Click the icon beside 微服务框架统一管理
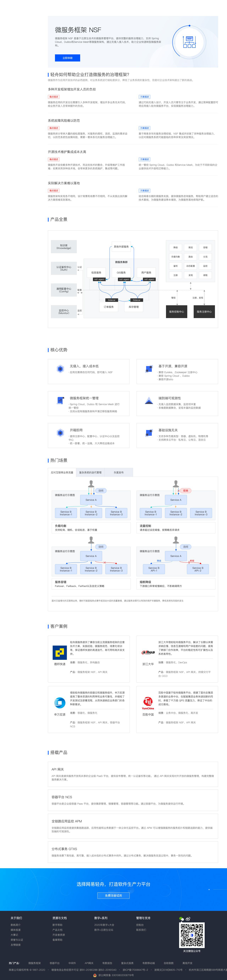 click(60, 401)
